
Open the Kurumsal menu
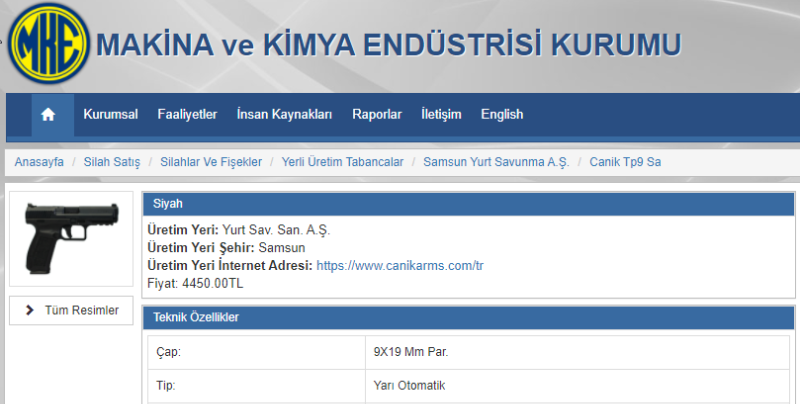111,114
